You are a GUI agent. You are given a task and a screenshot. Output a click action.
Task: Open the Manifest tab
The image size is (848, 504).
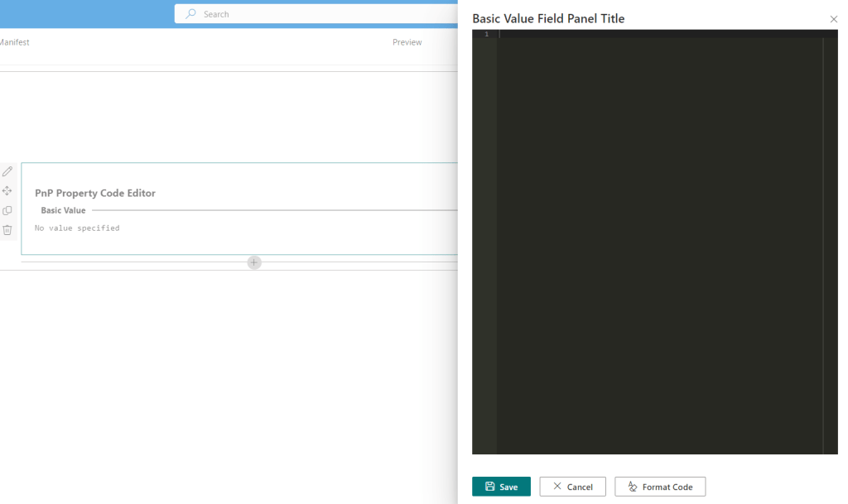pyautogui.click(x=14, y=42)
